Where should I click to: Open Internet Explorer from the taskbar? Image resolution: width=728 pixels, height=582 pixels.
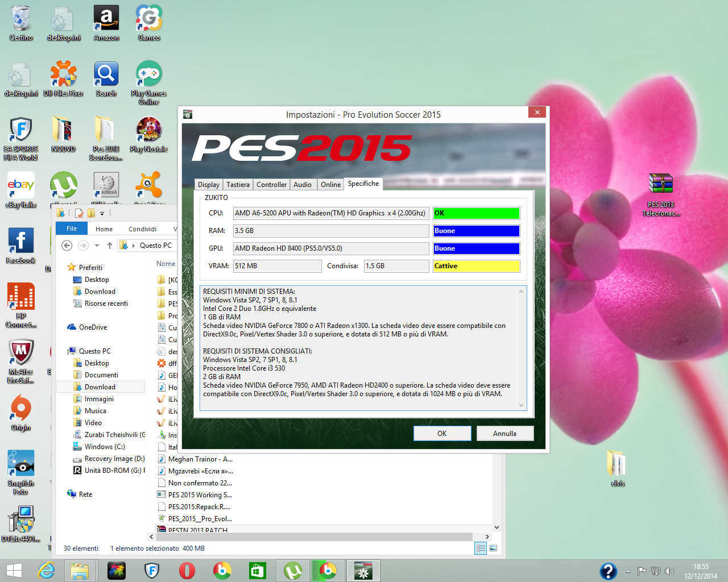pyautogui.click(x=45, y=571)
